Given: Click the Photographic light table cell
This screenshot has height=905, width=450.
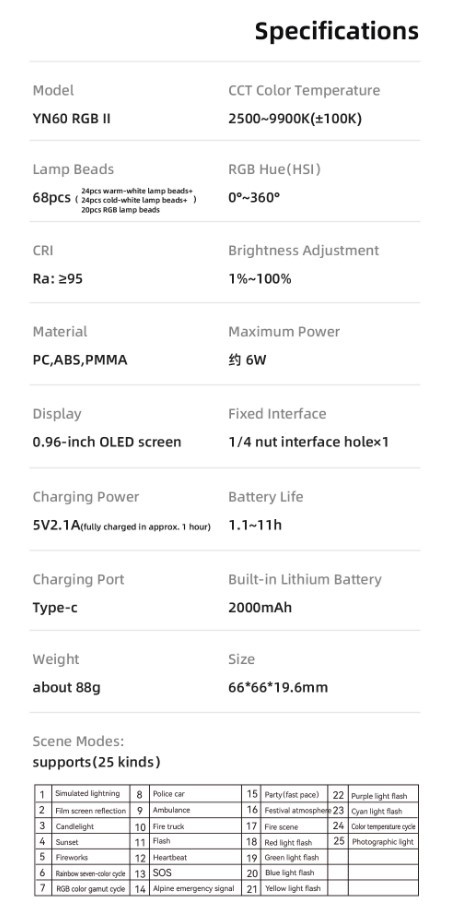Looking at the screenshot, I should pos(383,842).
